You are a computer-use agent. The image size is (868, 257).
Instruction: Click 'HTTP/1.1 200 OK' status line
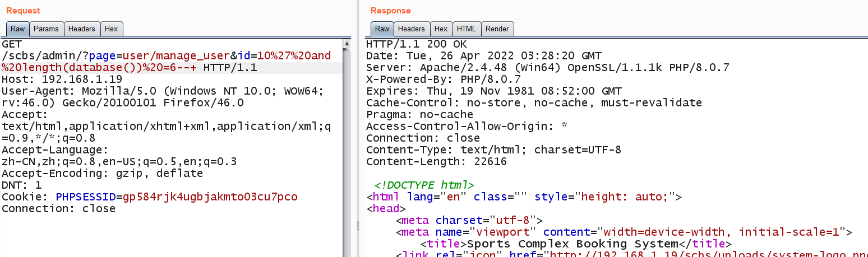[x=417, y=44]
